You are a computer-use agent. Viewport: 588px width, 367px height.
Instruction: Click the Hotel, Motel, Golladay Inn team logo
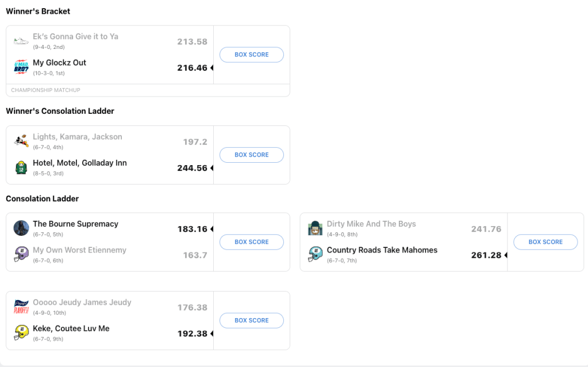21,167
